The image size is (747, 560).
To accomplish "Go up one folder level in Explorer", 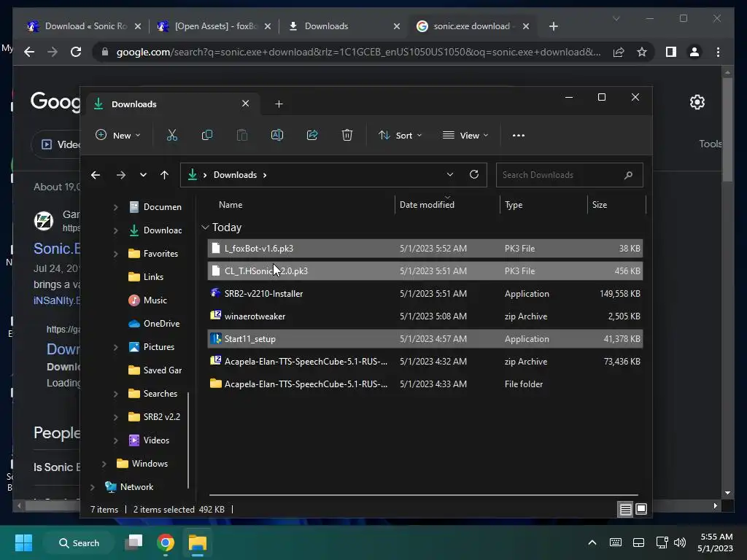I will [x=164, y=175].
